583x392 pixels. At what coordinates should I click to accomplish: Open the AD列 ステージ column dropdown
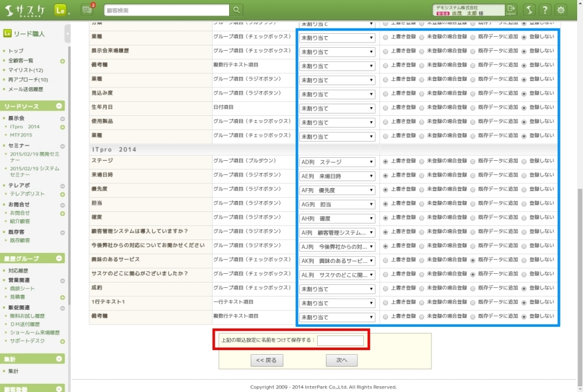point(337,162)
